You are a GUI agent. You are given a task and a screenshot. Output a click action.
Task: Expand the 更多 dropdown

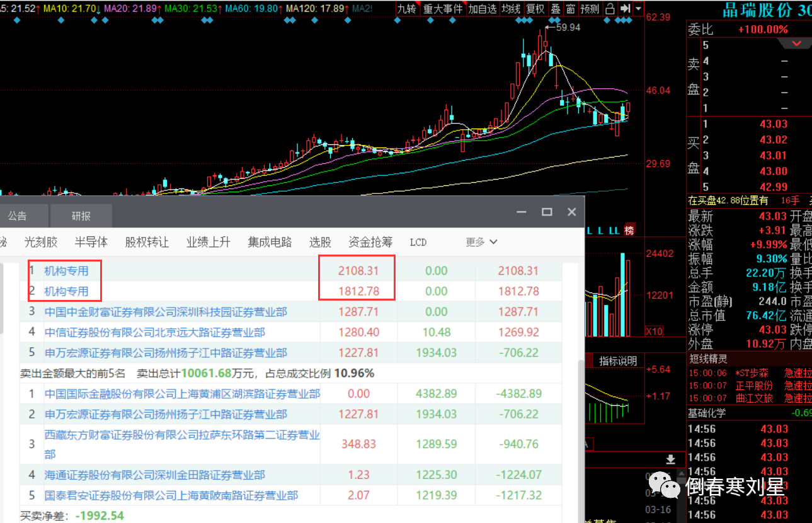[482, 242]
